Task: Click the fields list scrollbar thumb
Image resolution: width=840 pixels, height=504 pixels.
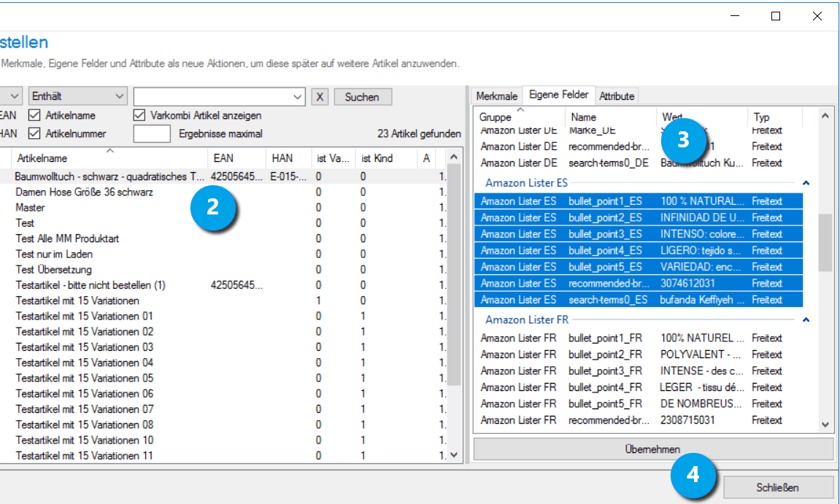Action: [825, 242]
